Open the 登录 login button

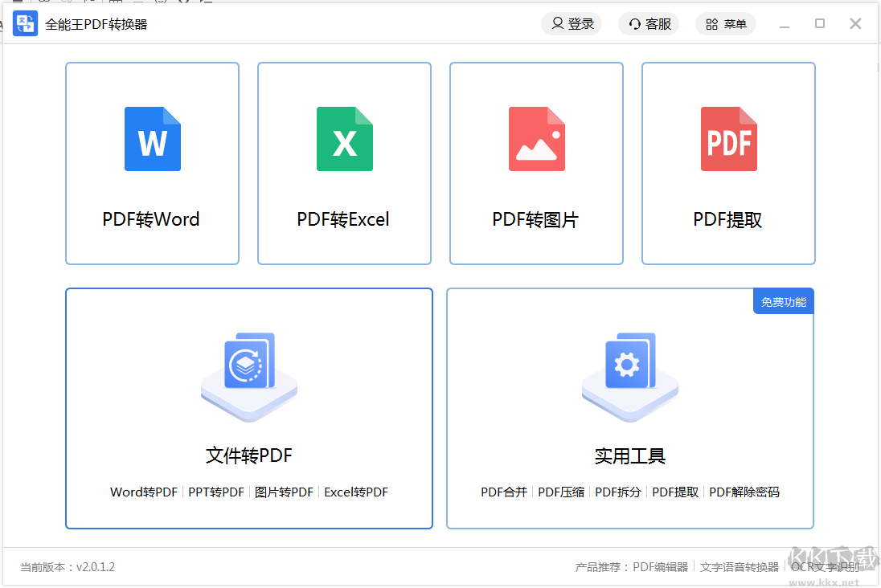click(x=572, y=24)
